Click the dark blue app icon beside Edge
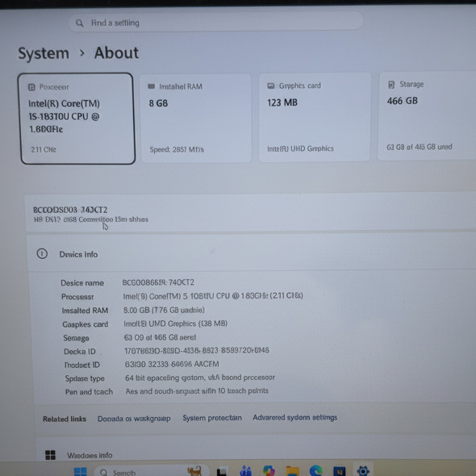The height and width of the screenshot is (476, 476). click(x=340, y=471)
